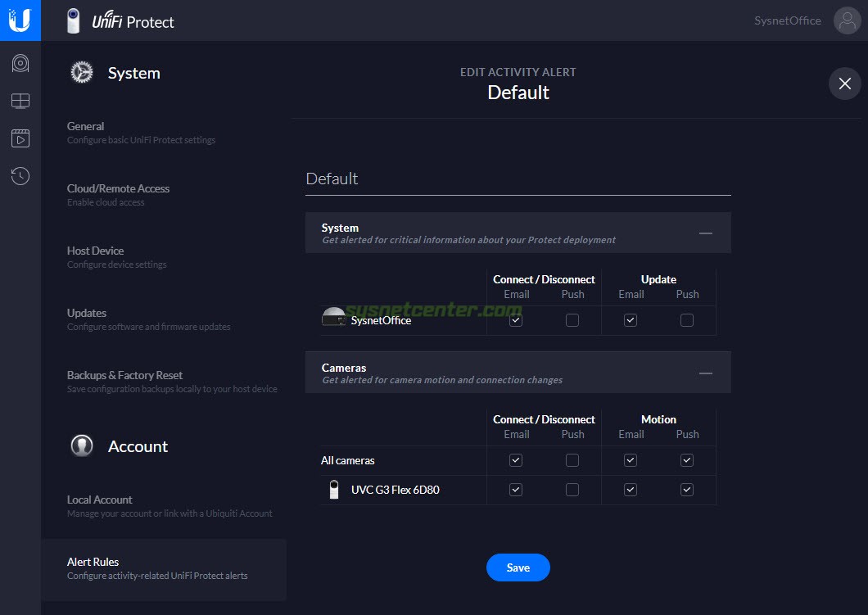Toggle UVC G3 Flex Connect/Disconnect Email checkbox
The width and height of the screenshot is (868, 615).
point(516,490)
